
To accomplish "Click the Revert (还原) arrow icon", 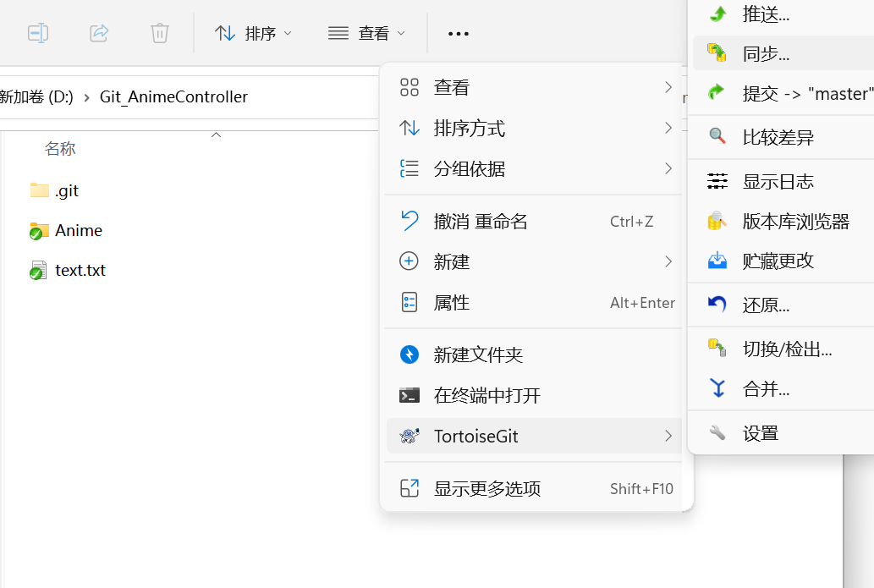I will [x=717, y=305].
